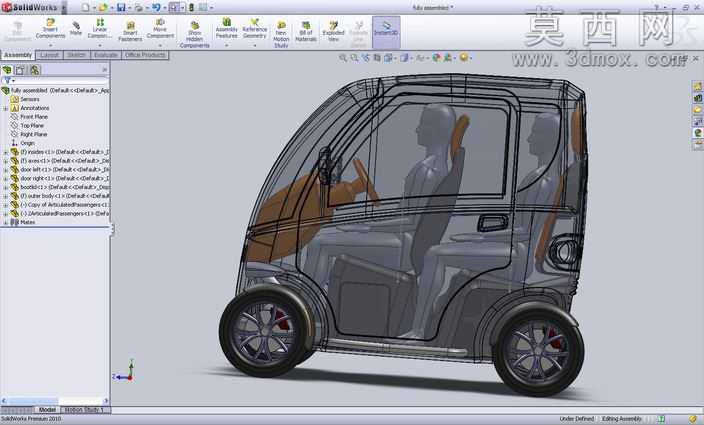This screenshot has height=425, width=704.
Task: Click the Rebuild traffic light icon
Action: (192, 7)
